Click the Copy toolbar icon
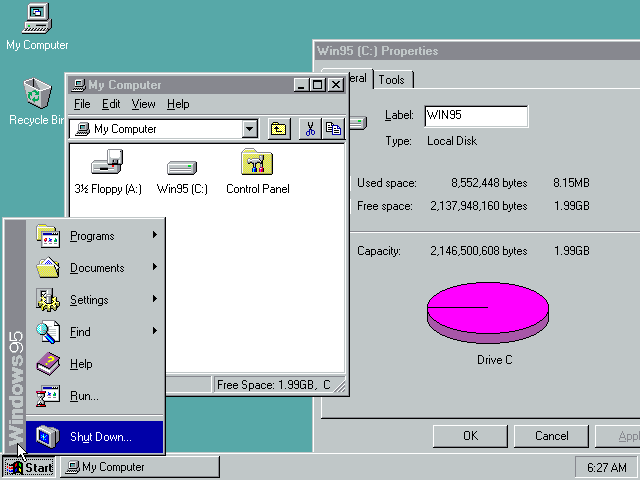The height and width of the screenshot is (480, 640). click(333, 129)
